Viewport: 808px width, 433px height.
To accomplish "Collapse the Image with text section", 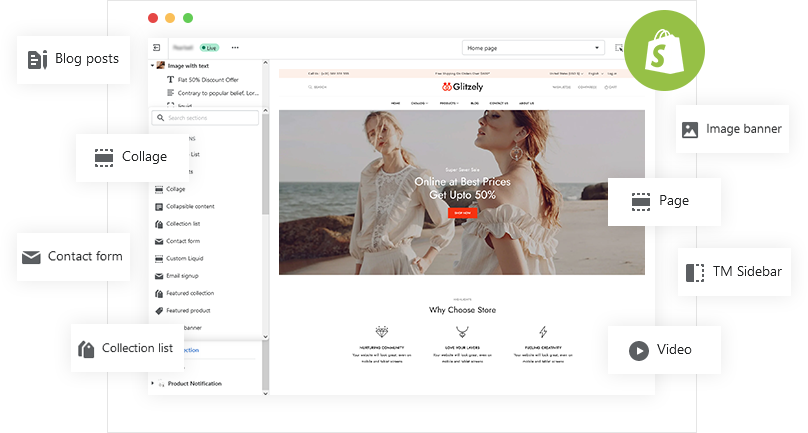I will [152, 66].
